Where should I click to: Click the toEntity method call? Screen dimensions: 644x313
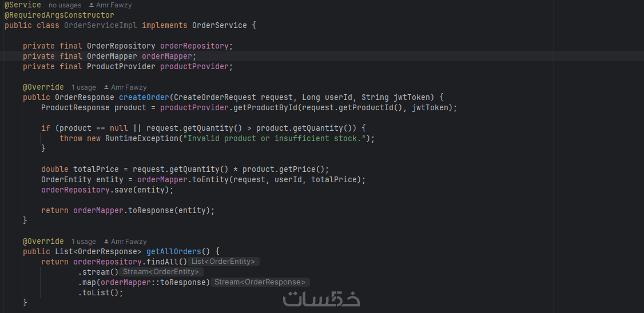(x=210, y=179)
